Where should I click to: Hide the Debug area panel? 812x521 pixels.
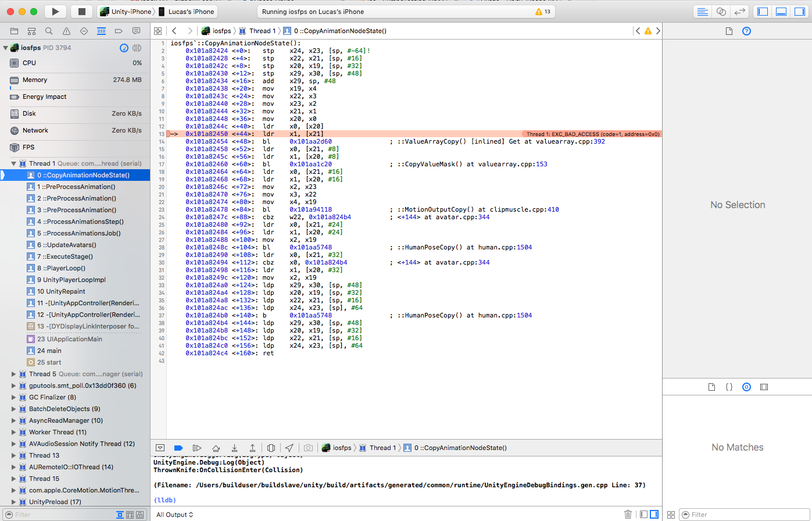click(159, 448)
